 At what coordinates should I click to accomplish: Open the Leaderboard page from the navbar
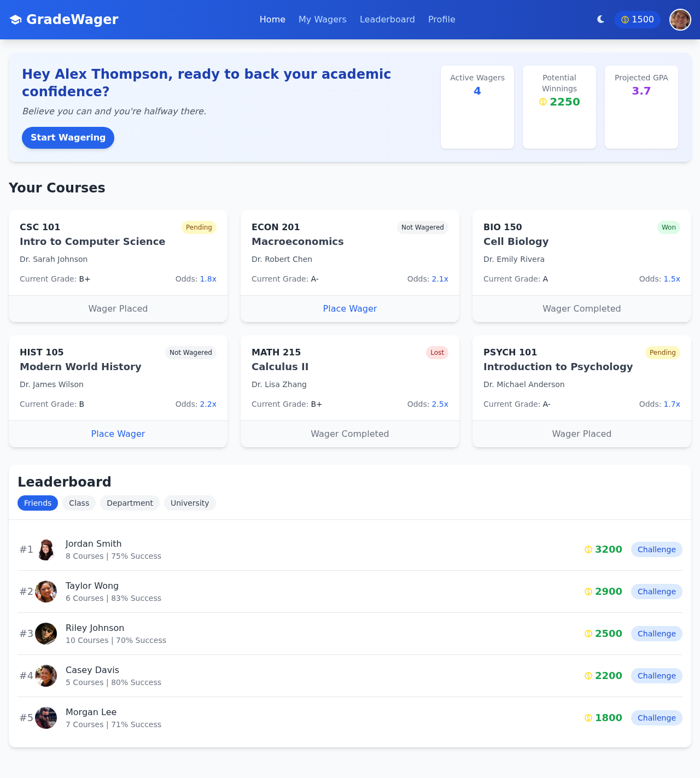coord(387,19)
